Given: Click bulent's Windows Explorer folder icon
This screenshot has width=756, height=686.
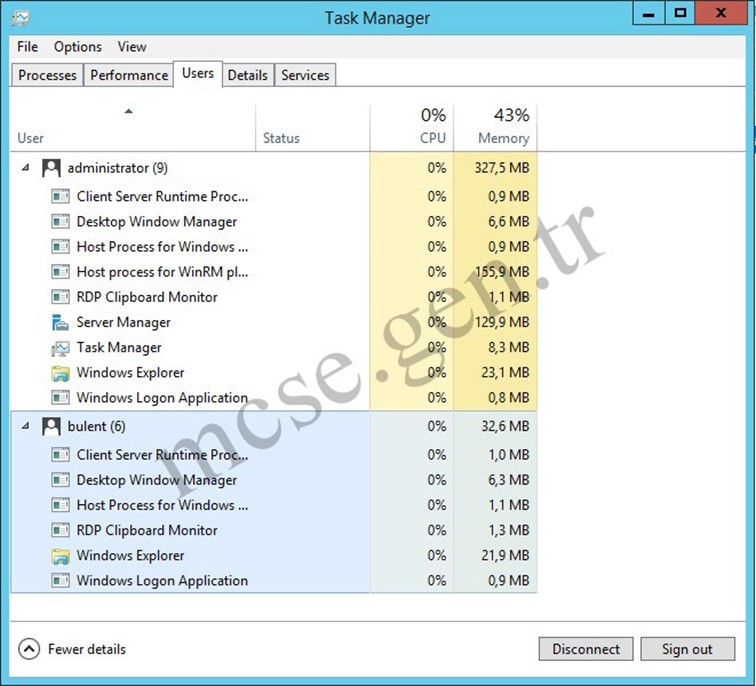Looking at the screenshot, I should [x=60, y=556].
